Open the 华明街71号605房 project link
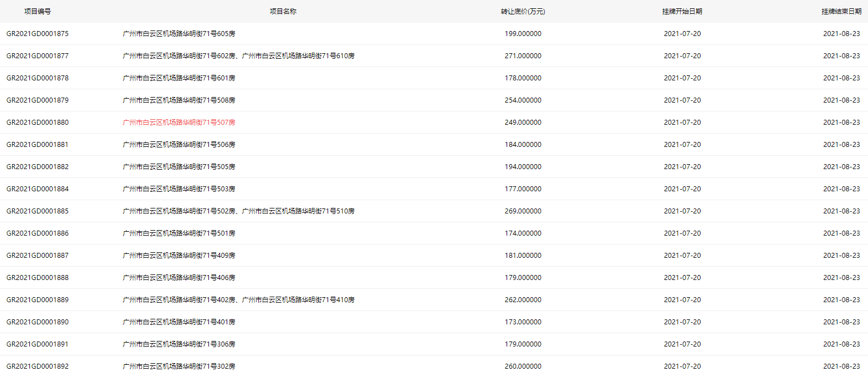This screenshot has width=868, height=382. [x=178, y=34]
